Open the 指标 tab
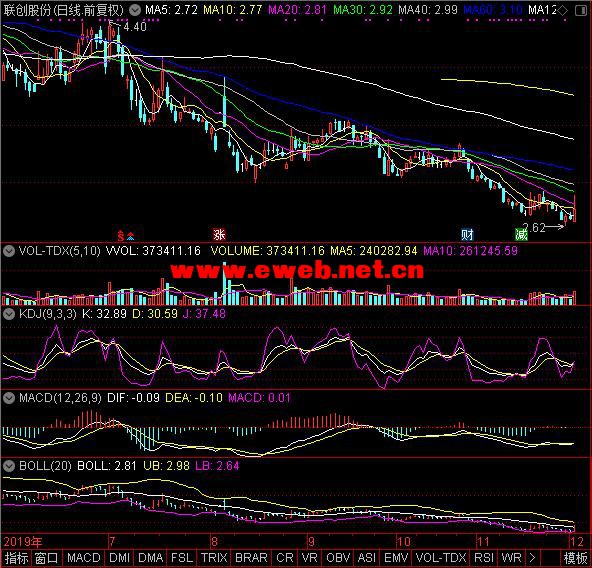Image resolution: width=592 pixels, height=568 pixels. 16,558
